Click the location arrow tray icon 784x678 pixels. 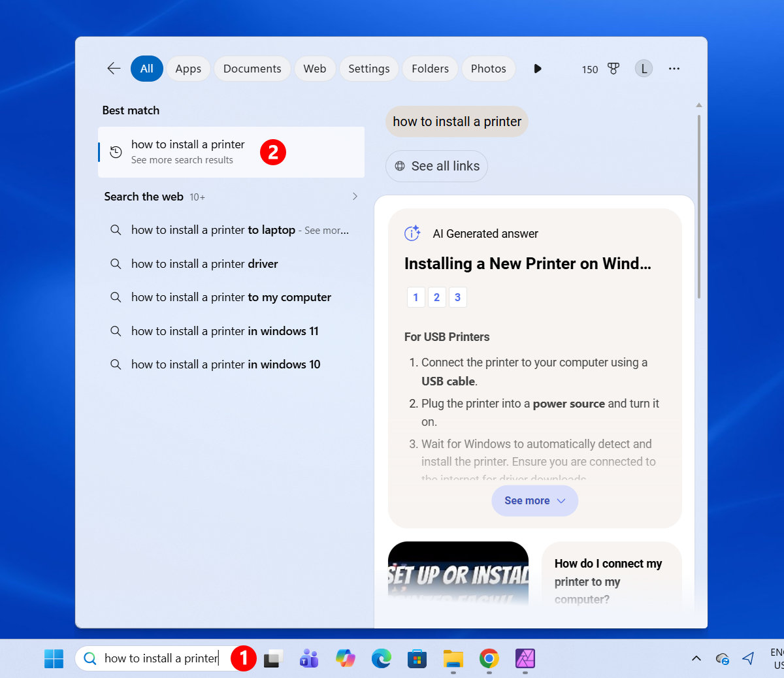pos(749,658)
